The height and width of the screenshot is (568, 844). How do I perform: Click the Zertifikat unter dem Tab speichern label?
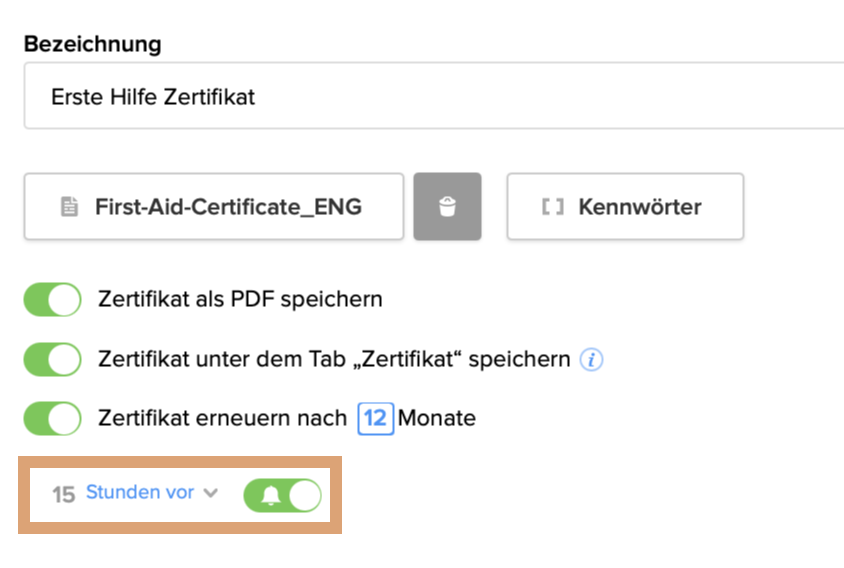334,359
